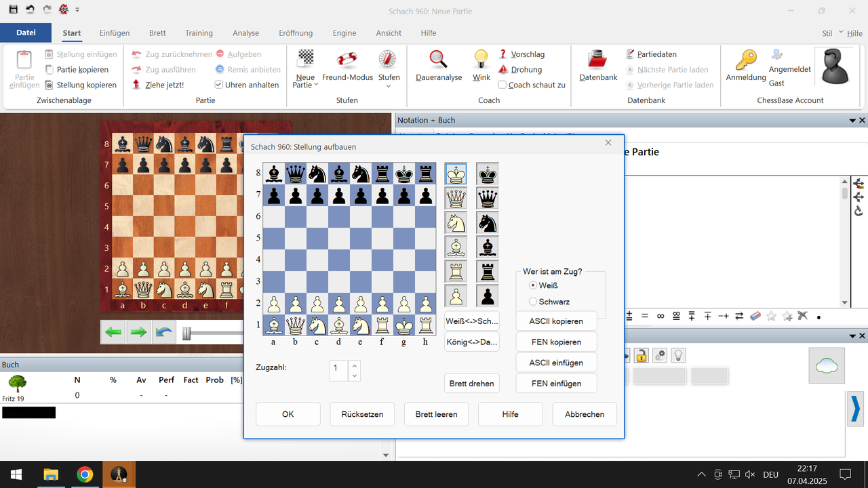The image size is (868, 488).
Task: Enable Coach schaut zu checkbox
Action: 502,85
